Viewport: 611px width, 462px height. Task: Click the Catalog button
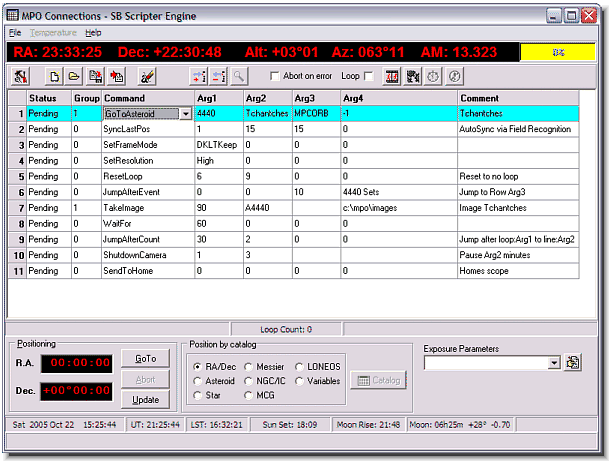[x=379, y=380]
